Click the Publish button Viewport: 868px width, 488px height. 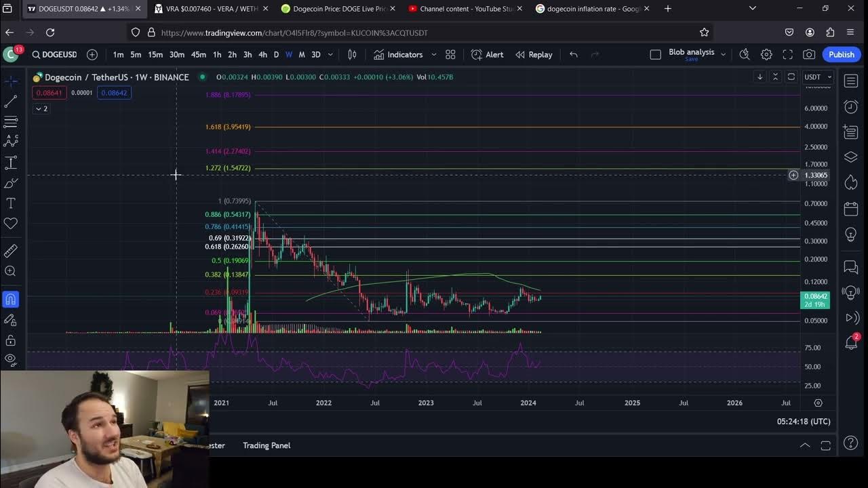(x=841, y=54)
